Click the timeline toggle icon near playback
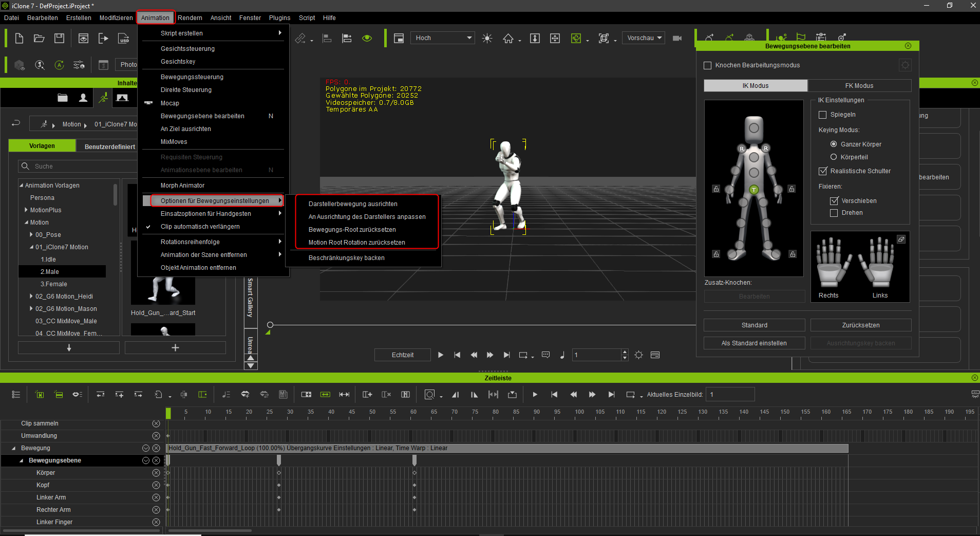Image resolution: width=980 pixels, height=536 pixels. pos(655,355)
